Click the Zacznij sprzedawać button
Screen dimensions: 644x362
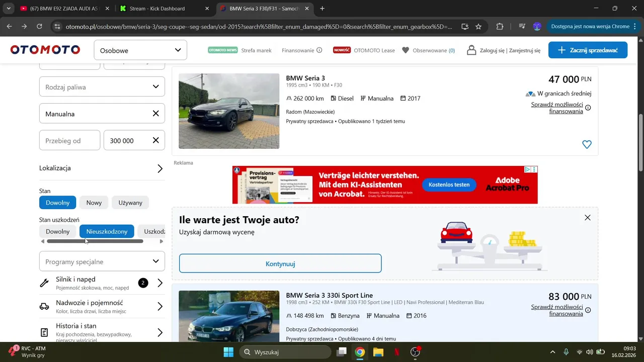[588, 50]
